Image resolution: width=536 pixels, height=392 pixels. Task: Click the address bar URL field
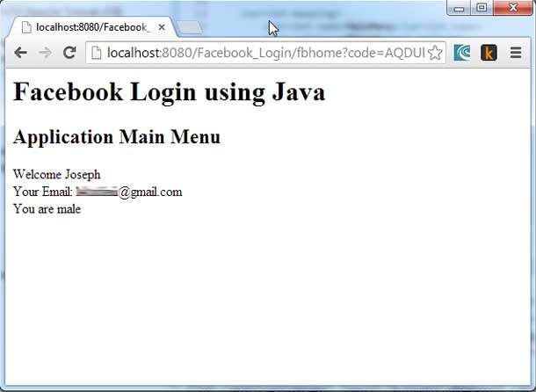click(265, 53)
